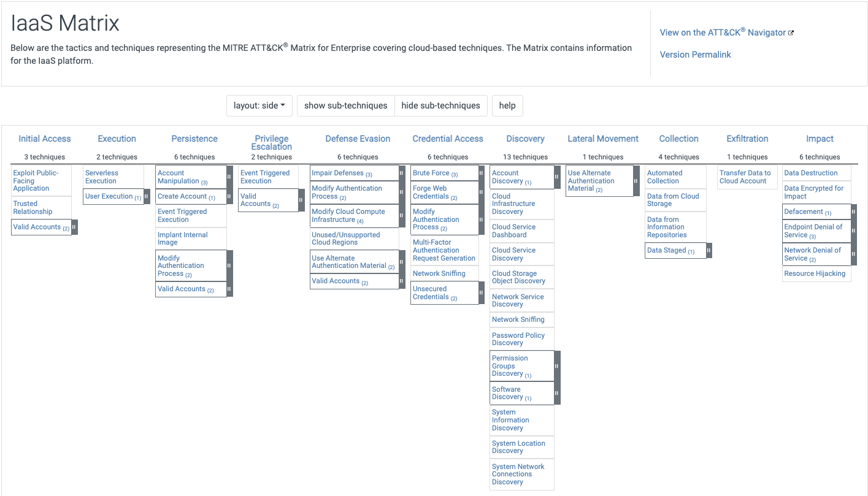Screen dimensions: 868x496
Task: Expand sub-techniques handle for Impair Defenses
Action: (402, 173)
